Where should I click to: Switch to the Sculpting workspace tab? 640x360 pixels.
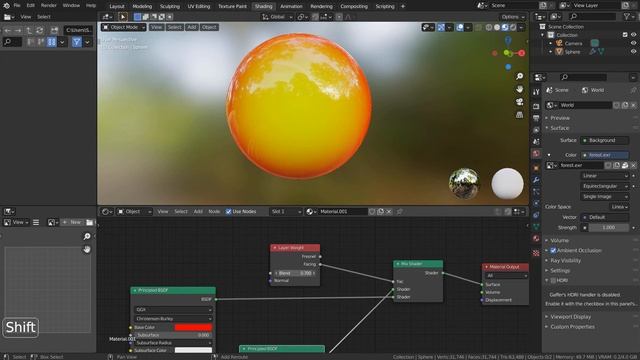[169, 6]
